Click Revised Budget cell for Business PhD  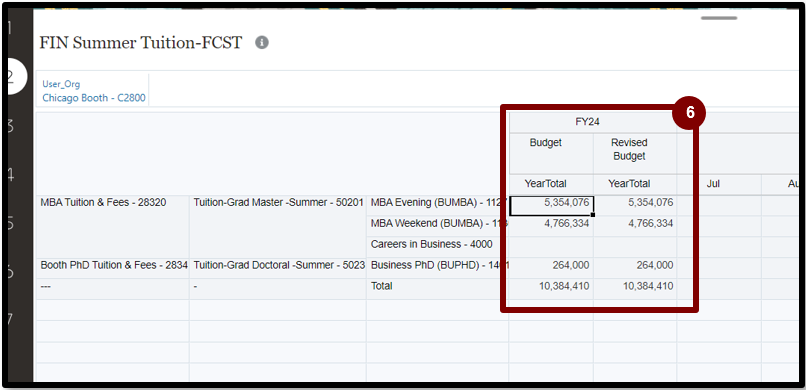coord(635,268)
